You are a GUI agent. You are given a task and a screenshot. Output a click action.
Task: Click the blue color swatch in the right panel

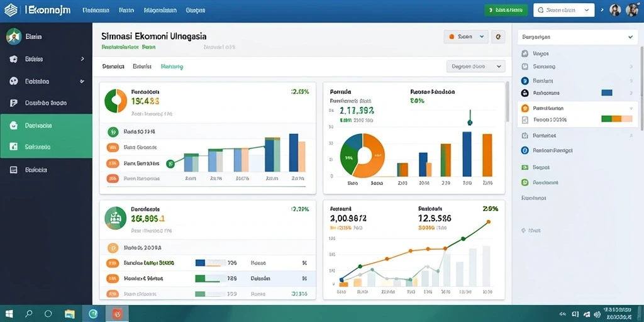[x=607, y=93]
